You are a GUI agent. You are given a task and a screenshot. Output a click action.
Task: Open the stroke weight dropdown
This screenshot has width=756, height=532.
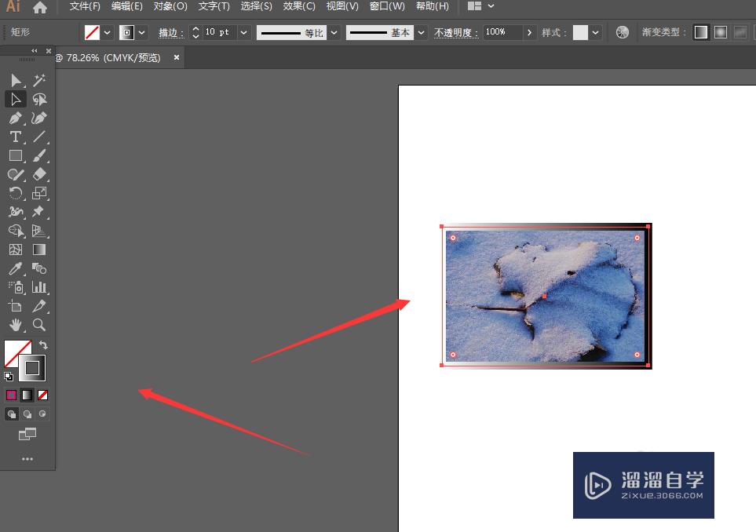[x=243, y=32]
